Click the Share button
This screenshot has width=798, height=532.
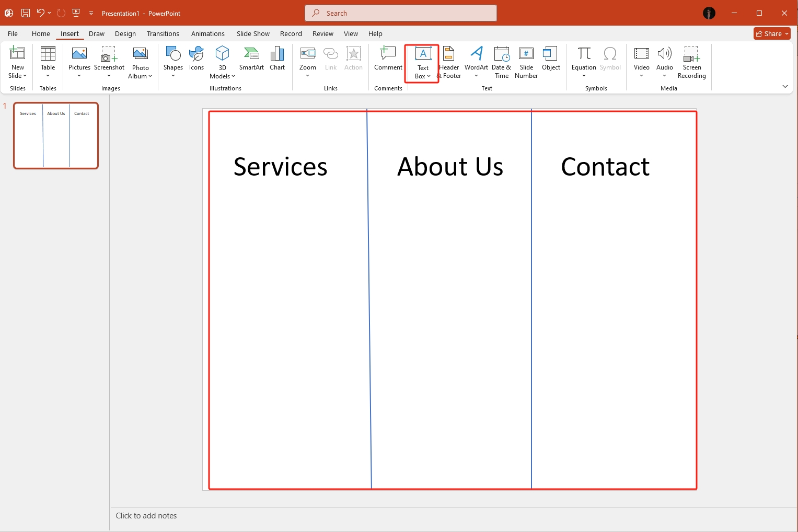(772, 33)
